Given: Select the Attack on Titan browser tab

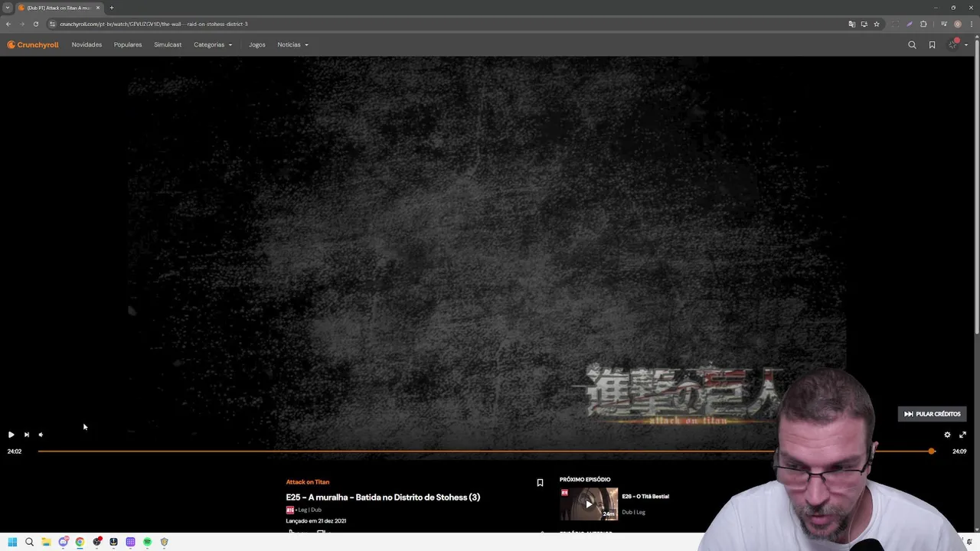Looking at the screenshot, I should (58, 8).
